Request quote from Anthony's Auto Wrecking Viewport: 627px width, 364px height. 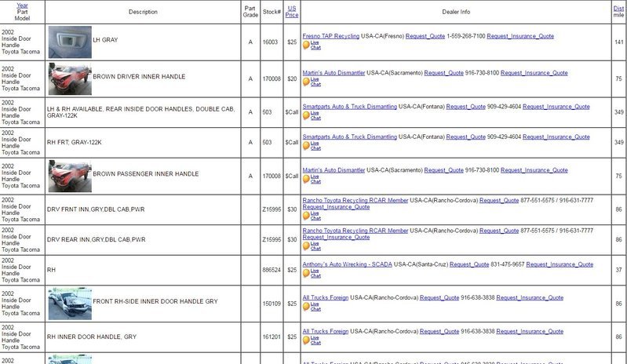point(469,264)
